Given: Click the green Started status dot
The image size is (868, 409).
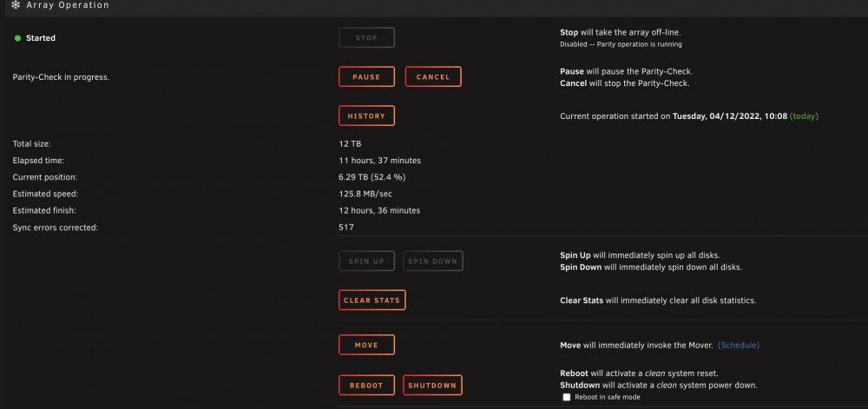Looking at the screenshot, I should click(x=17, y=38).
